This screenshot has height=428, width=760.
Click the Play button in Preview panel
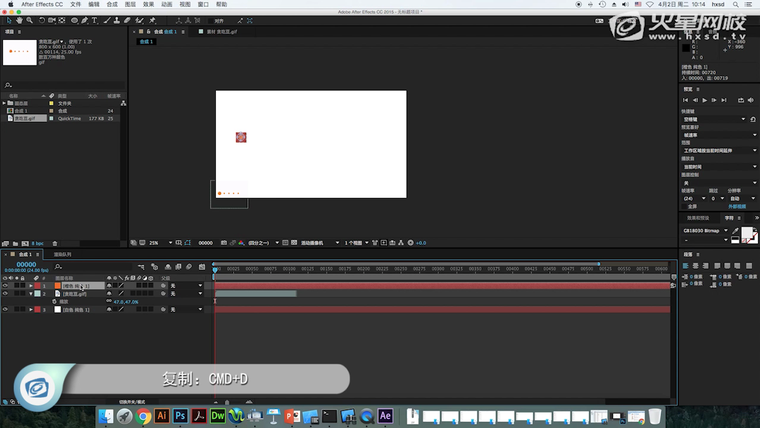[705, 100]
